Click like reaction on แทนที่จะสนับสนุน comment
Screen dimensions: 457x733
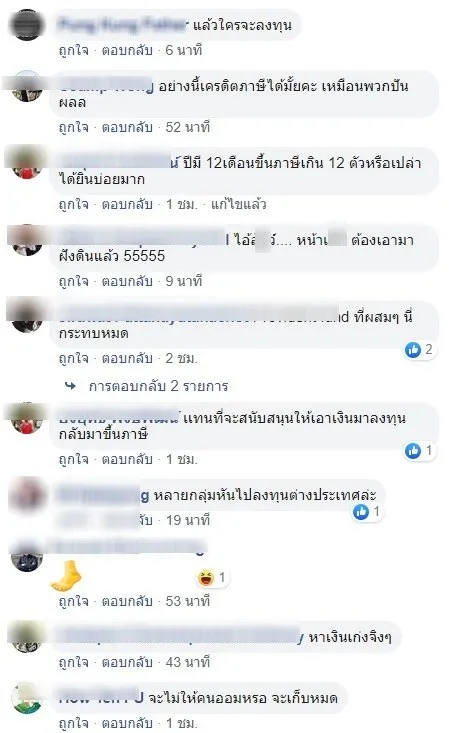pos(413,451)
